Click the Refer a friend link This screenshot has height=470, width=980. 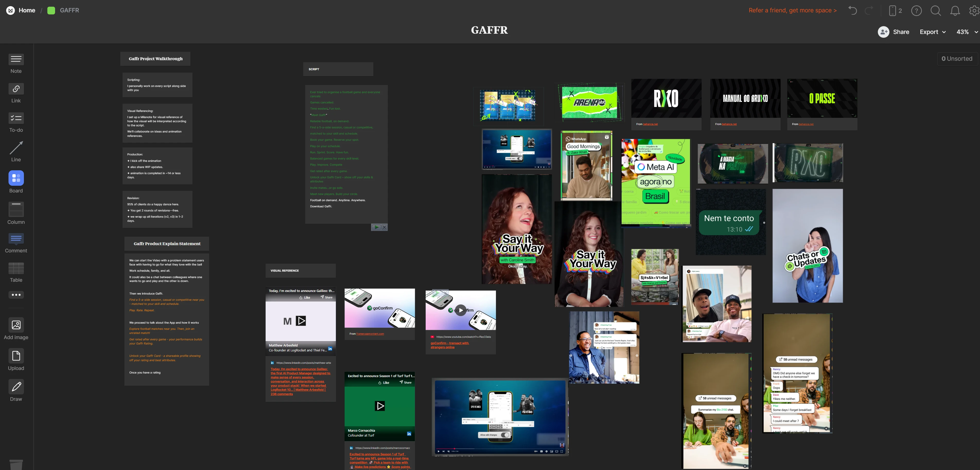tap(792, 10)
